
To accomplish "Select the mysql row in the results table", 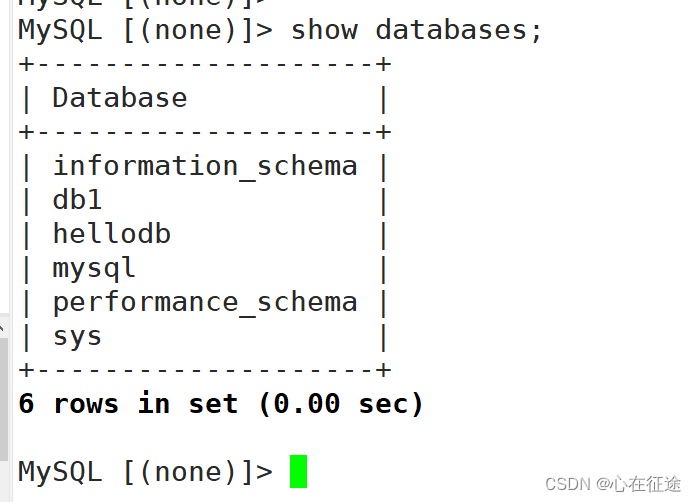I will pyautogui.click(x=94, y=268).
